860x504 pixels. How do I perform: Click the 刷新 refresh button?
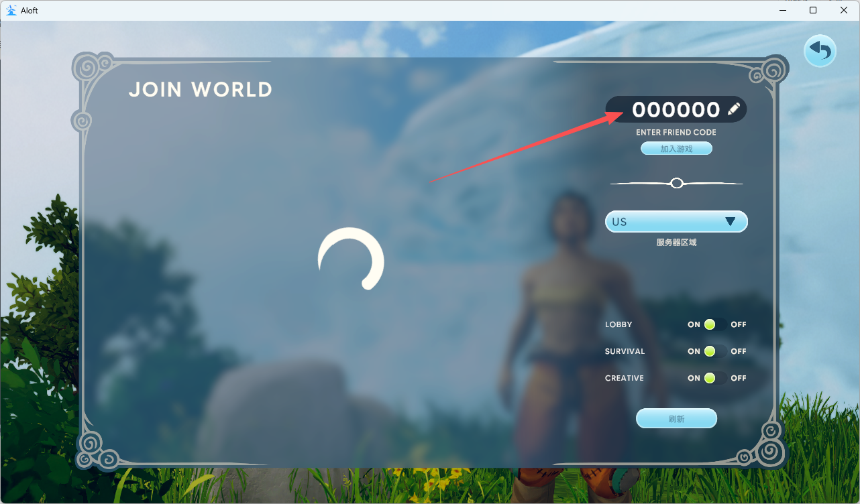[676, 419]
